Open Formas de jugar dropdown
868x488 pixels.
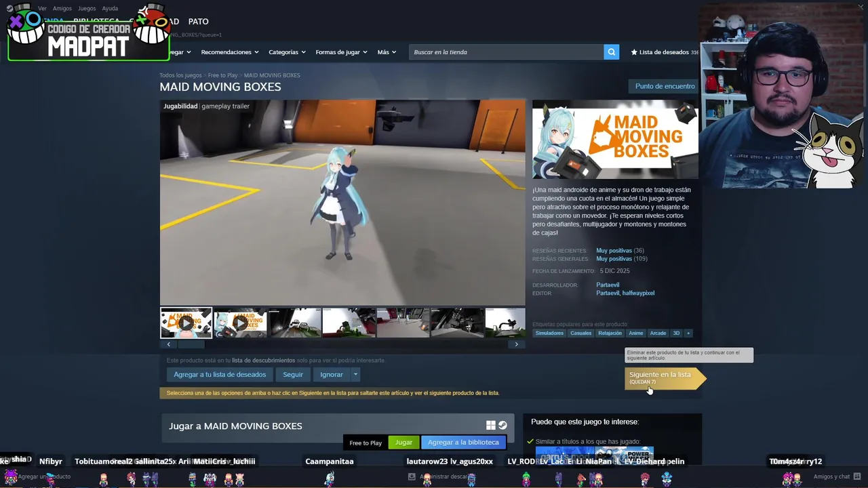click(341, 52)
